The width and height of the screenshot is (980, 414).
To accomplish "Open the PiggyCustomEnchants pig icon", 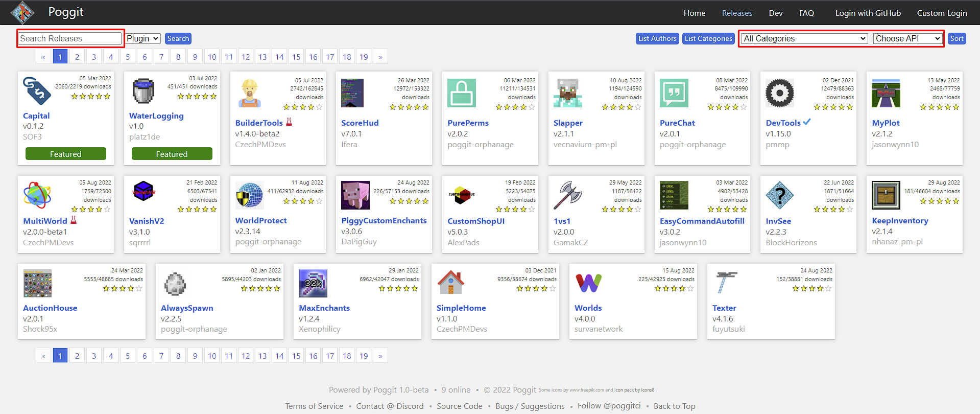I will (x=355, y=195).
